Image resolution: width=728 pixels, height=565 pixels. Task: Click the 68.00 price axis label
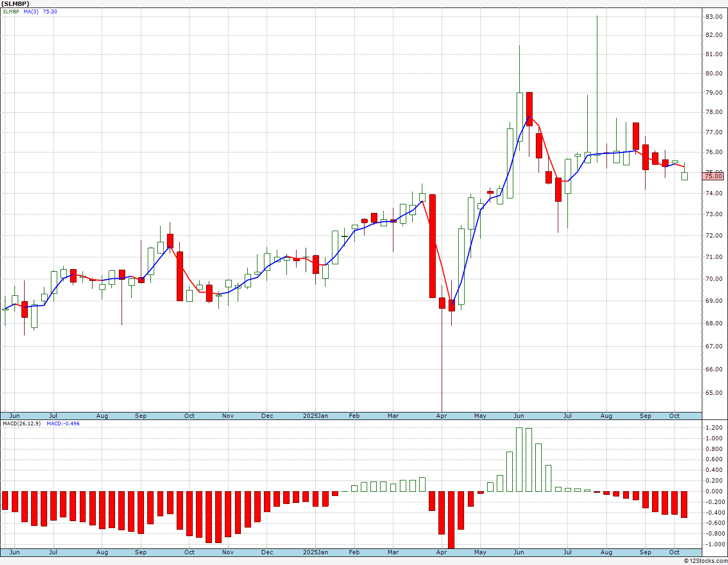click(714, 323)
